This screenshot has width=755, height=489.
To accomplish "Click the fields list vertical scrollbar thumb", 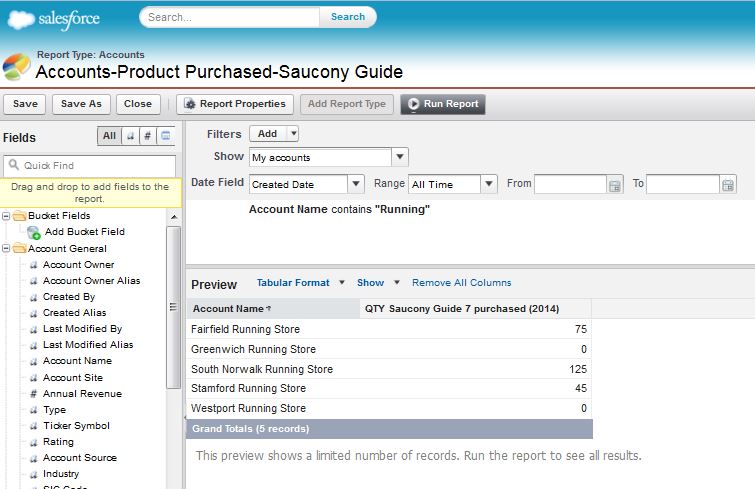I will 173,307.
